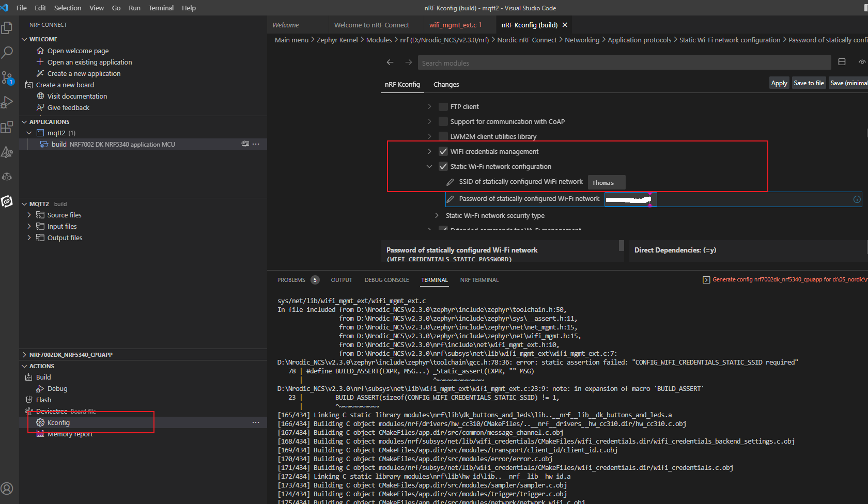Click the Save to file button

pyautogui.click(x=809, y=83)
